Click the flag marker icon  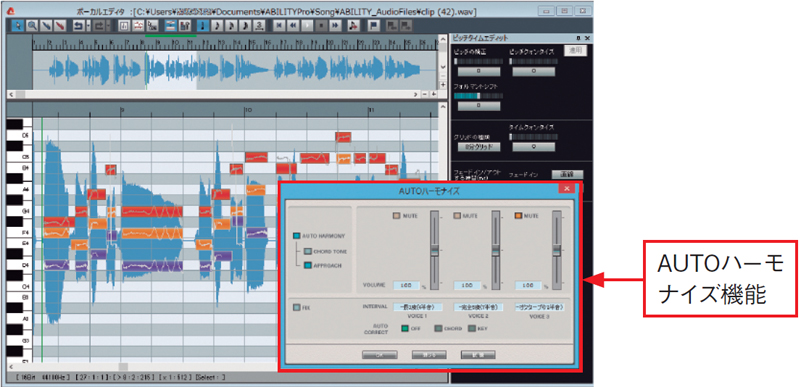(x=373, y=25)
